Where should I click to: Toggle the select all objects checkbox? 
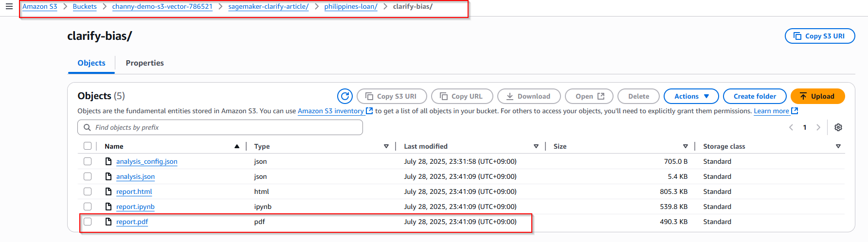tap(88, 146)
